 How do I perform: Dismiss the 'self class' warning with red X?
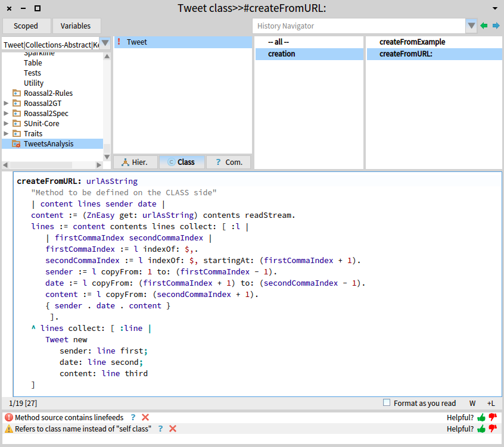(173, 429)
